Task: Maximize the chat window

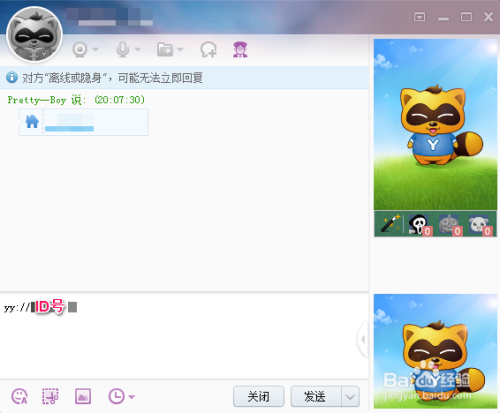Action: [466, 17]
